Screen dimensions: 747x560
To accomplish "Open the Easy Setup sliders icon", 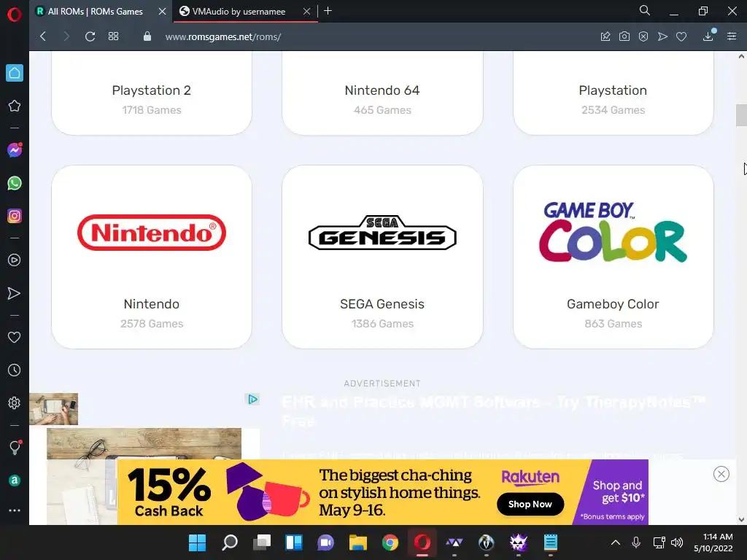I will click(732, 36).
